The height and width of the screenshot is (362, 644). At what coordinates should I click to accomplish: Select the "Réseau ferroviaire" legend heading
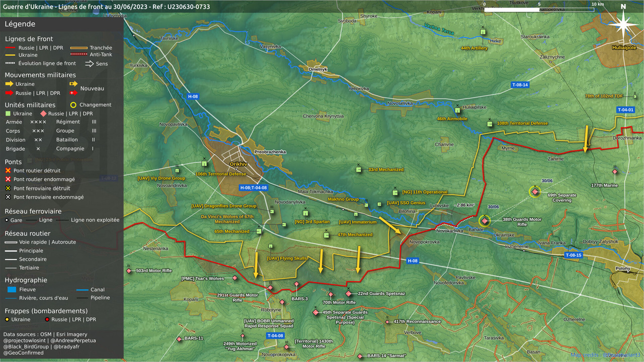[33, 212]
